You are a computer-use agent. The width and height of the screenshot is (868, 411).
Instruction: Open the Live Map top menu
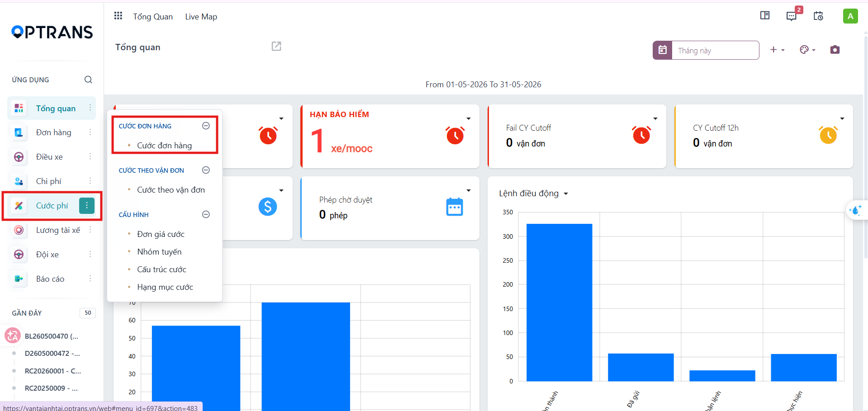tap(201, 17)
